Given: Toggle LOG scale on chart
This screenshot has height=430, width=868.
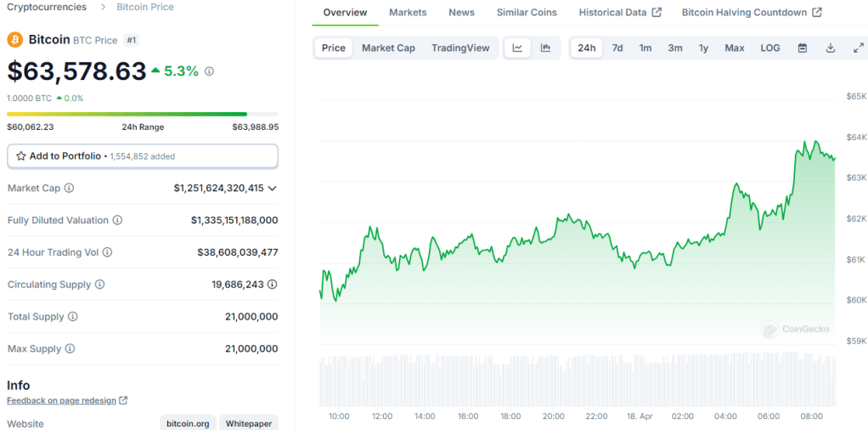Looking at the screenshot, I should [769, 48].
